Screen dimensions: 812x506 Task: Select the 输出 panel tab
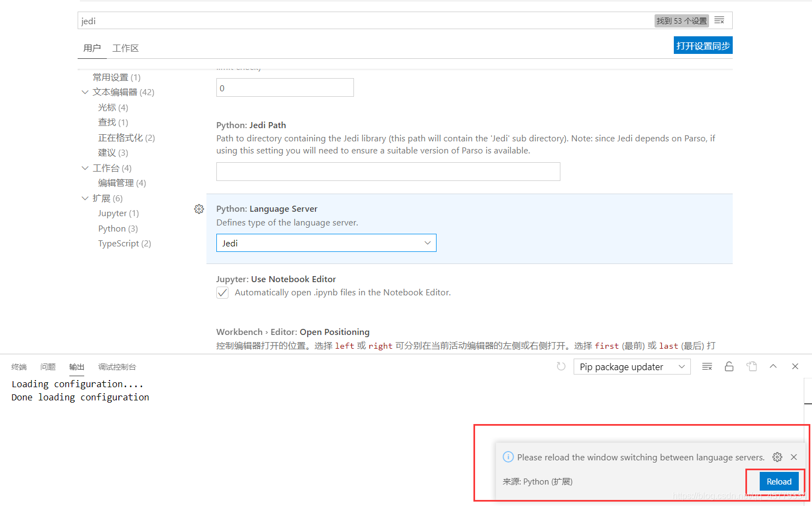[x=77, y=367]
